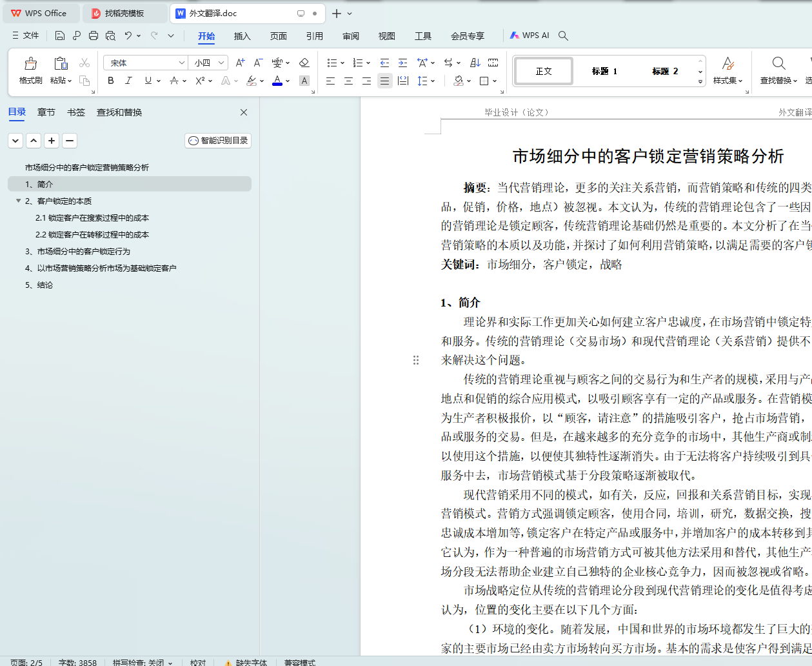Click the bulleted list icon
This screenshot has width=812, height=666.
[x=332, y=63]
